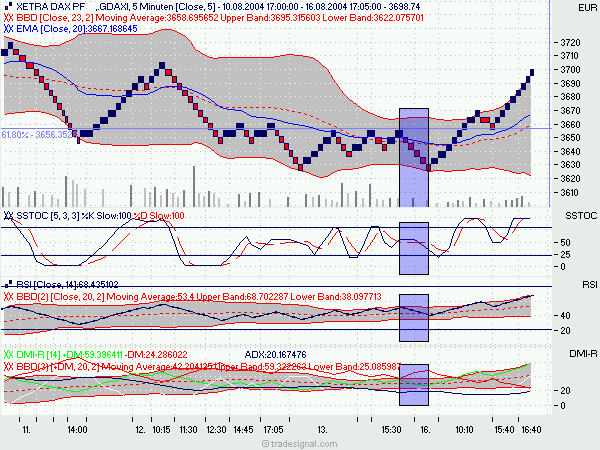Click the SSTOC panel label on the right

pos(581,216)
